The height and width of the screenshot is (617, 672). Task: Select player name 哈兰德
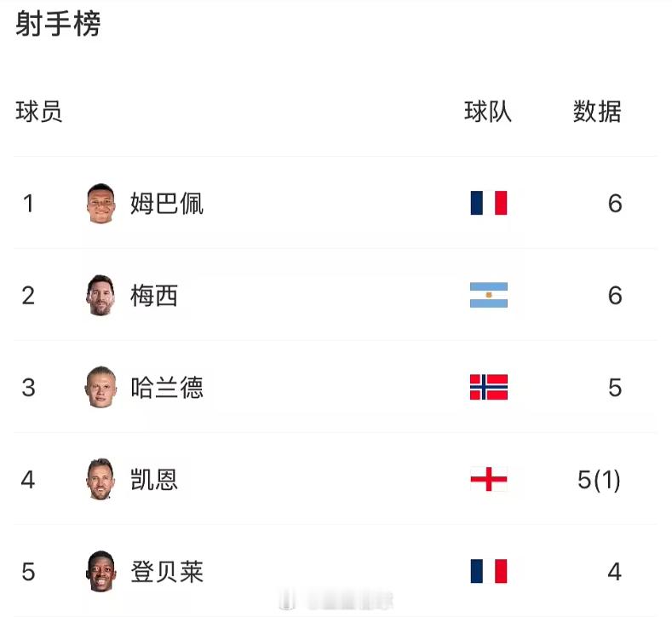pos(167,388)
